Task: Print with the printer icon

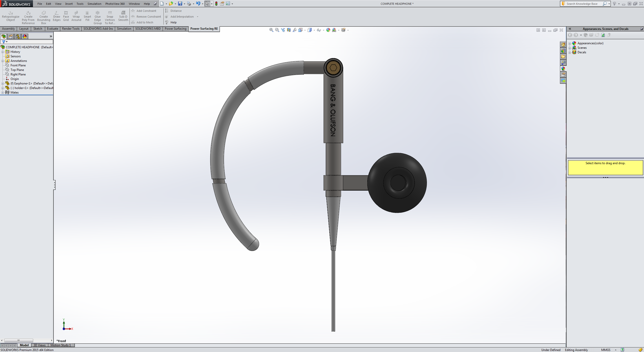Action: coord(189,4)
